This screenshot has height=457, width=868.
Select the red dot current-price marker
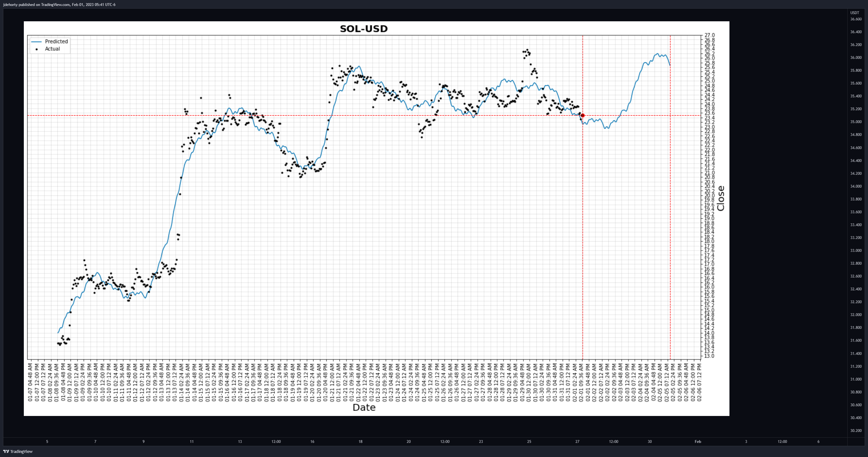[583, 116]
